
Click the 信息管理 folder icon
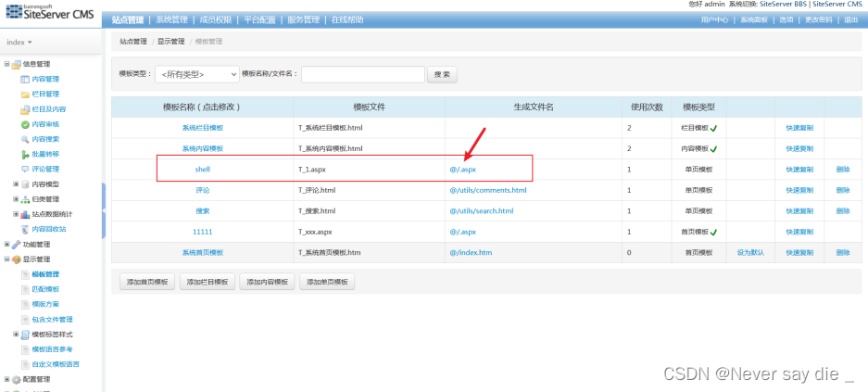tap(16, 64)
